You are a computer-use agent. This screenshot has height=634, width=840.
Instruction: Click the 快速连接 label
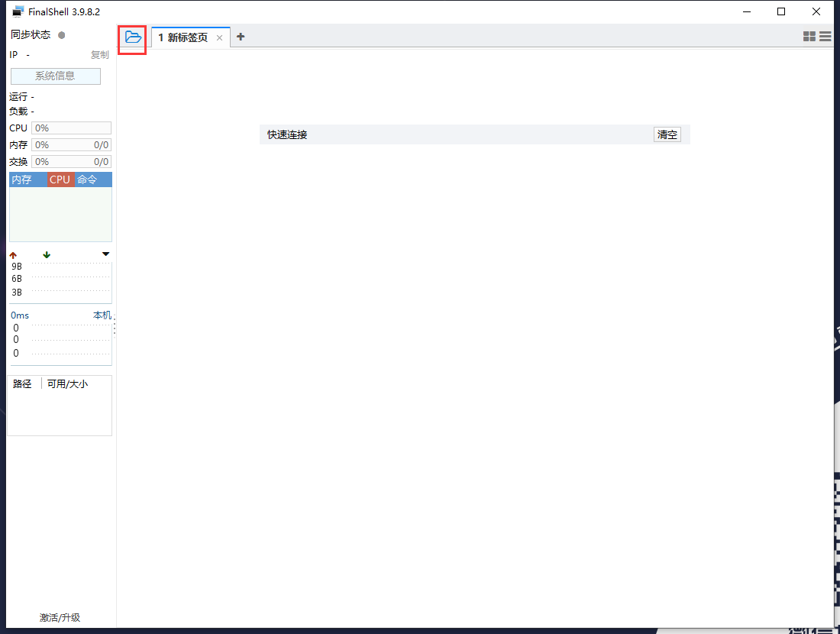click(x=287, y=134)
